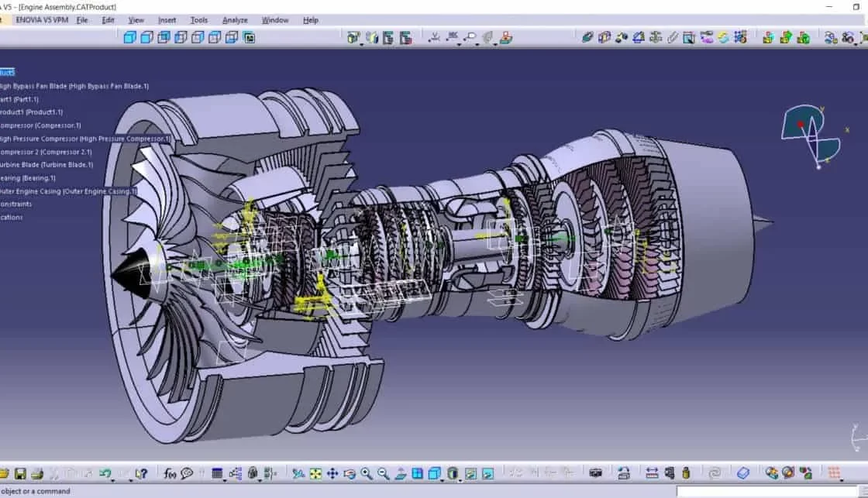Open the dropdown arrow beside Undo
This screenshot has width=868, height=498.
tap(112, 479)
